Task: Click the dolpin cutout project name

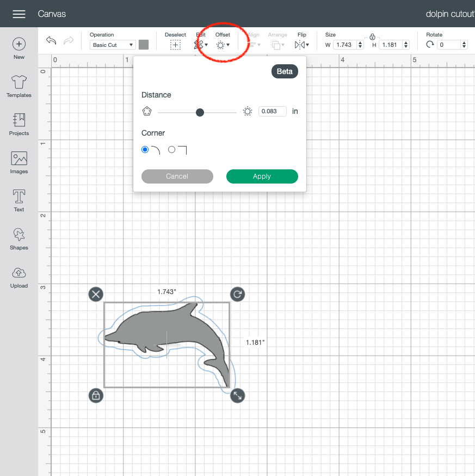Action: click(x=450, y=14)
